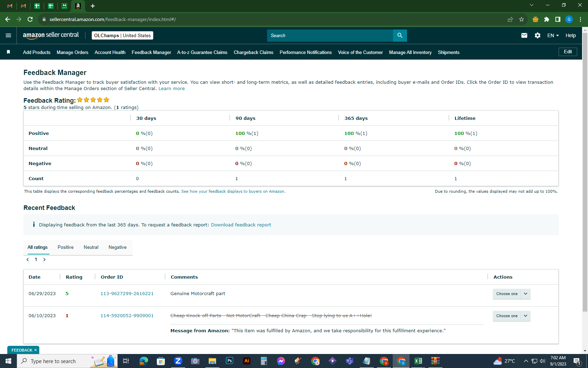Open Microsoft Teams from the taskbar

pos(350,361)
